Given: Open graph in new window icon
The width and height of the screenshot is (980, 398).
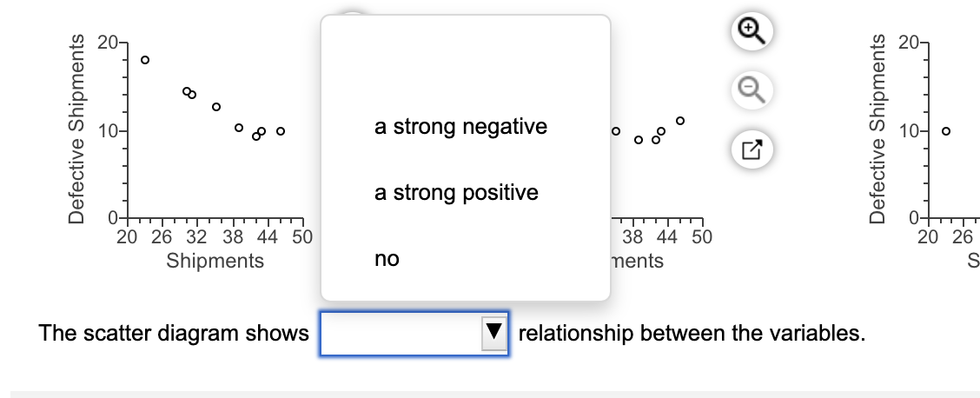Looking at the screenshot, I should [x=748, y=147].
